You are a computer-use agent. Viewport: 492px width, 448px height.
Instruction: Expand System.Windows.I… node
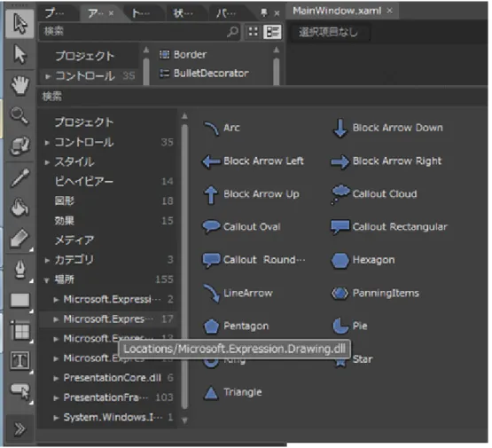[56, 418]
